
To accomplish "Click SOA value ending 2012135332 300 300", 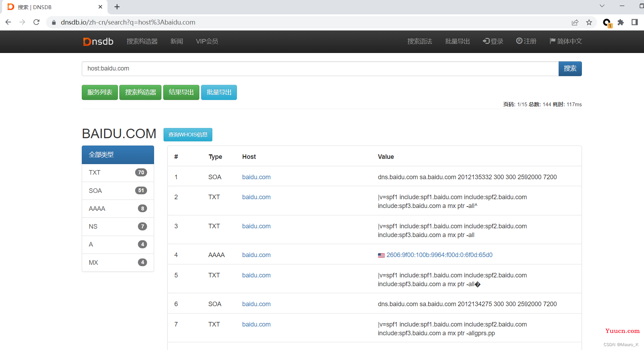I will pos(467,177).
